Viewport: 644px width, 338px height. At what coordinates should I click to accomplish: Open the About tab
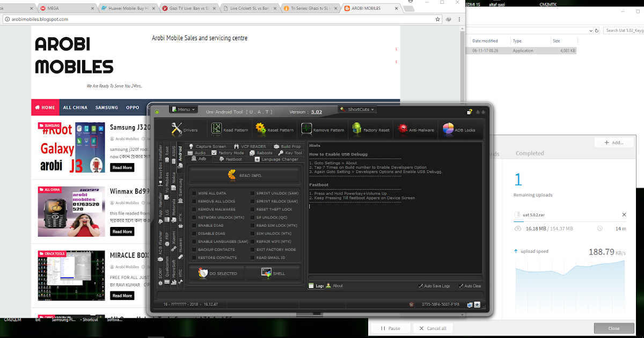pos(334,286)
